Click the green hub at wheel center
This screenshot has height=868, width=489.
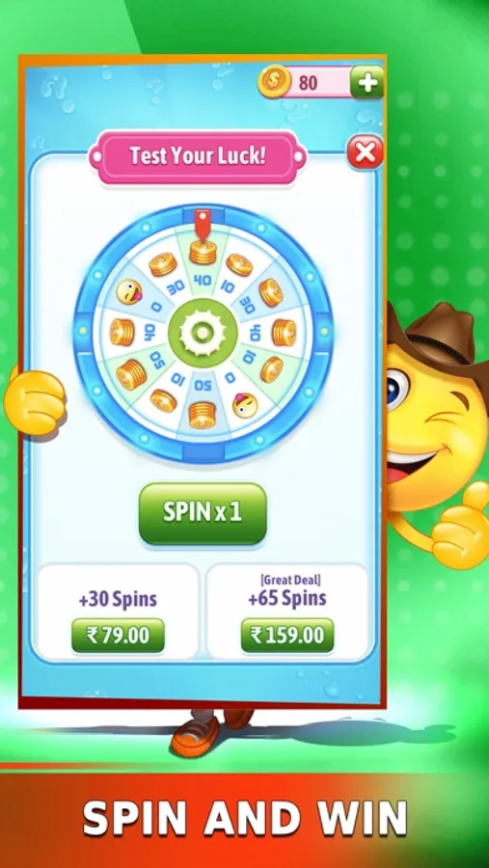pos(203,333)
